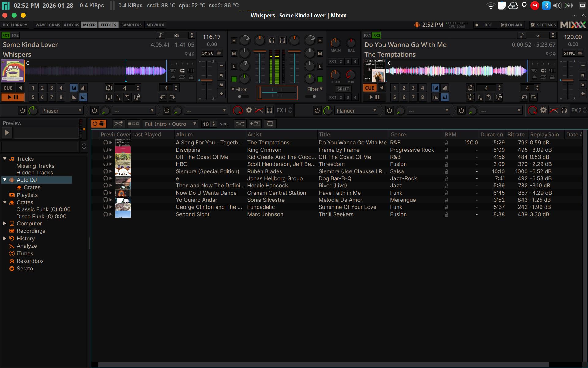Click deck 1 headphone cue button in mixer
Screen dimensions: 588x368
click(x=272, y=40)
